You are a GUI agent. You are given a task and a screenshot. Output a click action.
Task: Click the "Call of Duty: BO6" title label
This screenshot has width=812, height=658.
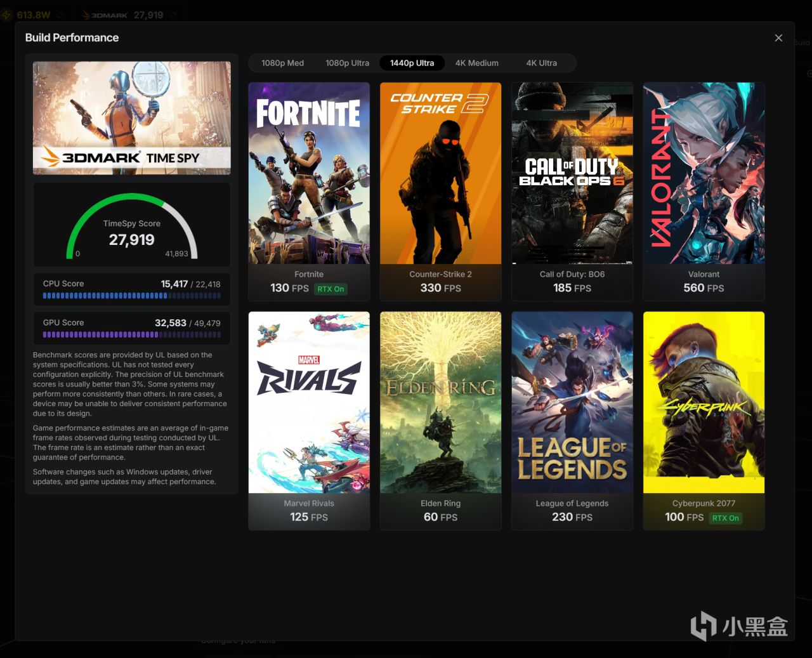(x=572, y=274)
